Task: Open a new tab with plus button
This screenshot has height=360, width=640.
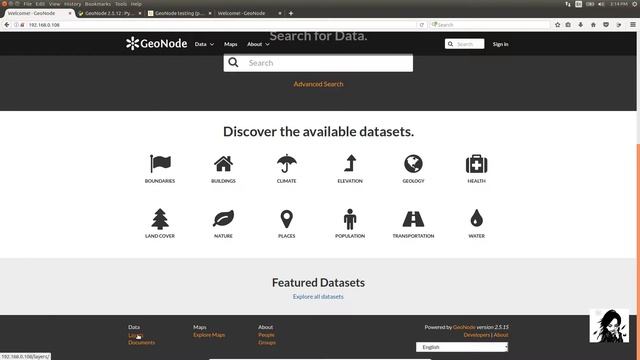Action: 291,13
